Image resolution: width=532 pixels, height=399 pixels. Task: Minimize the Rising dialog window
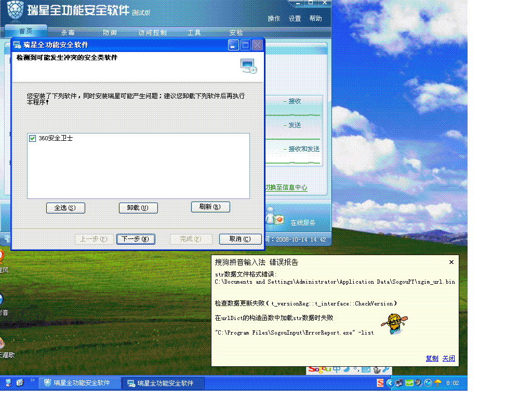(233, 45)
